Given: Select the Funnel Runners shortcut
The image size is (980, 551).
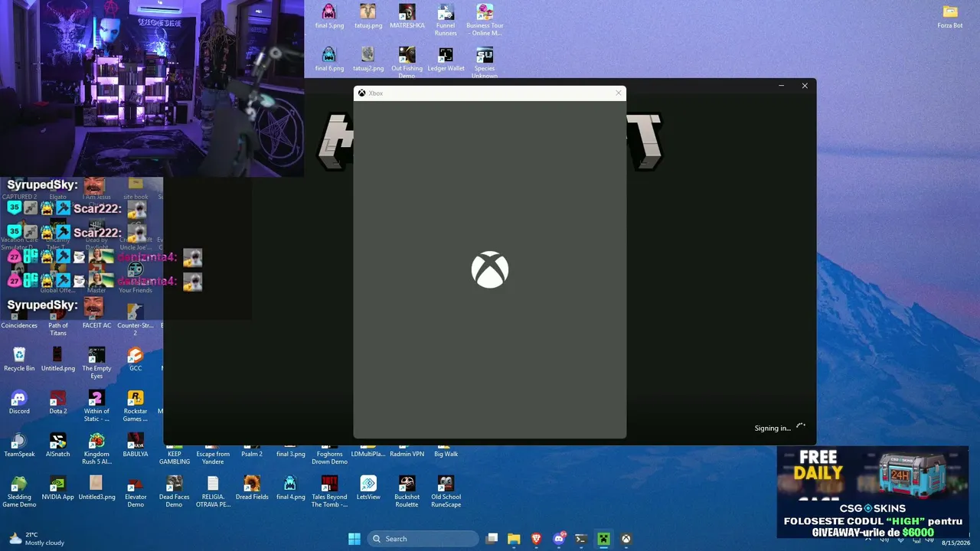Looking at the screenshot, I should coord(446,20).
